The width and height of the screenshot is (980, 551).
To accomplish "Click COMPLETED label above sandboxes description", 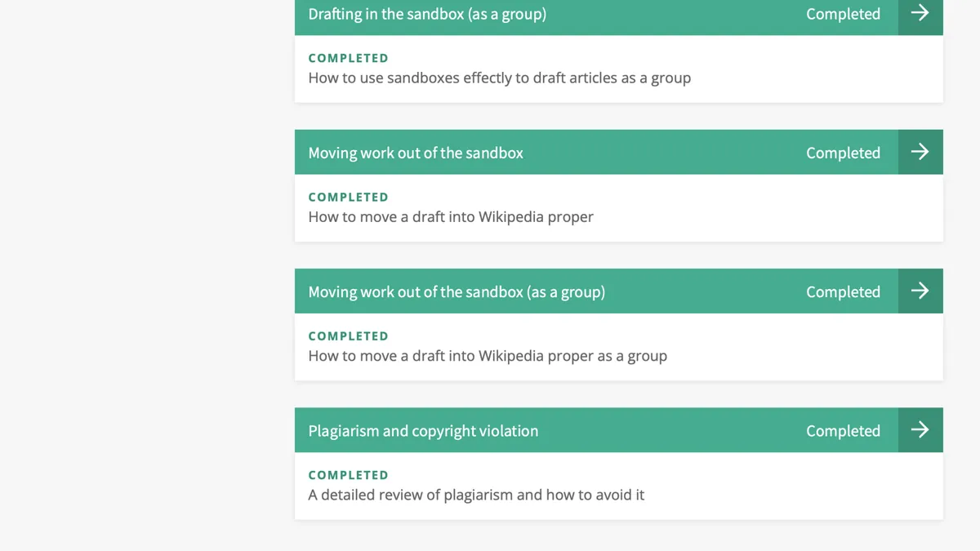I will 348,58.
